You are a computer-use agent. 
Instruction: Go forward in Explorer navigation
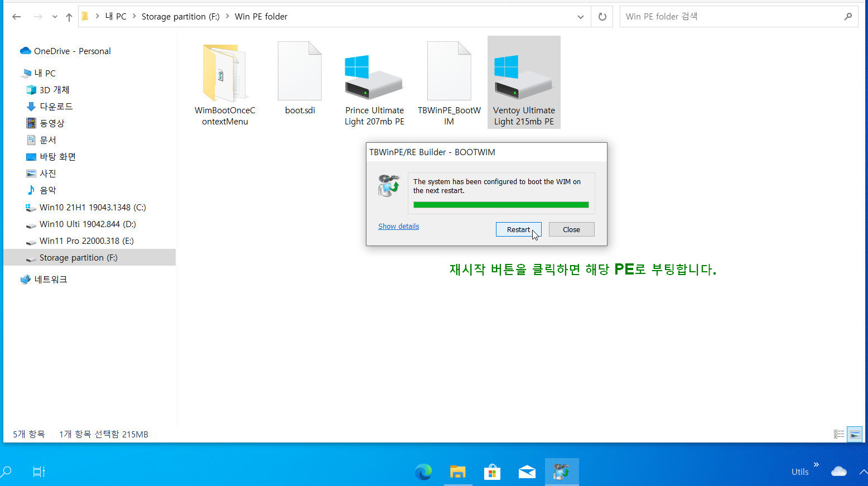[38, 17]
